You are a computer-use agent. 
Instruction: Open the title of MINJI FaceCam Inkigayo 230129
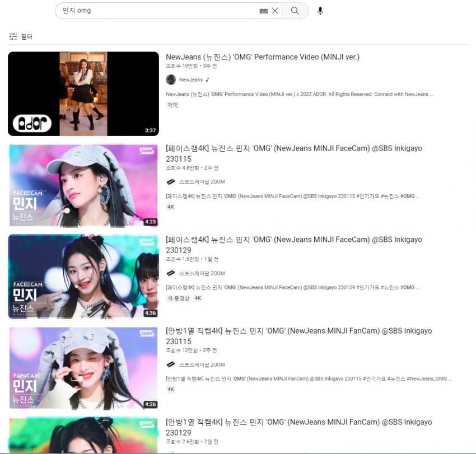294,245
